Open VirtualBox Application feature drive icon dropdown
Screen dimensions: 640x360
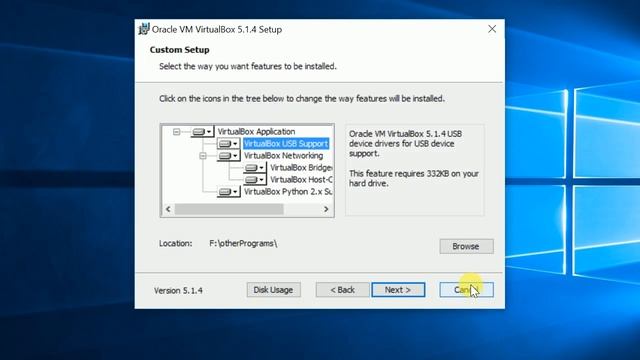coord(202,131)
